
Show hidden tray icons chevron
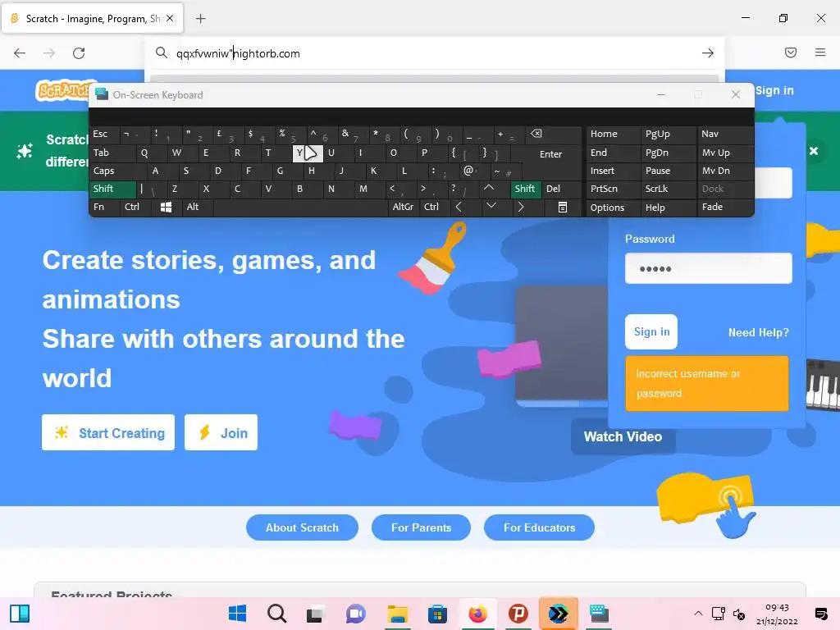coord(698,614)
